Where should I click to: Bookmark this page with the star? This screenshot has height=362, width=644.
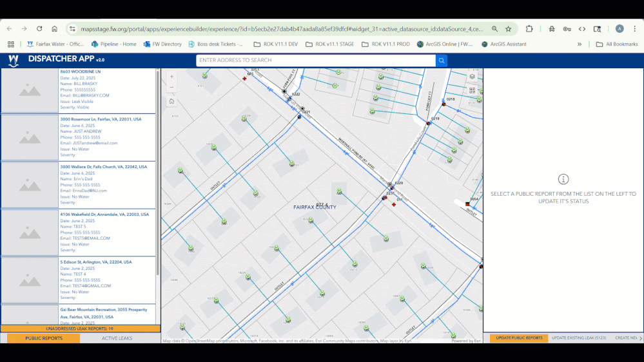[509, 29]
